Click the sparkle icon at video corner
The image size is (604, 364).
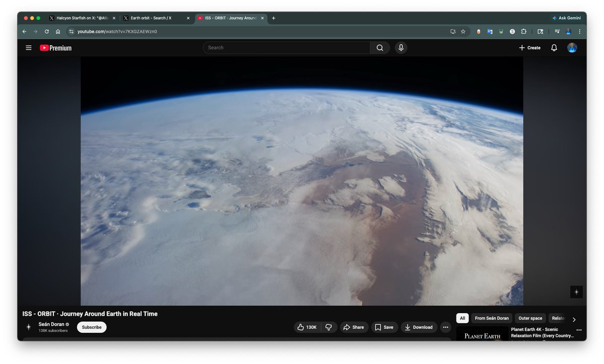(x=576, y=292)
